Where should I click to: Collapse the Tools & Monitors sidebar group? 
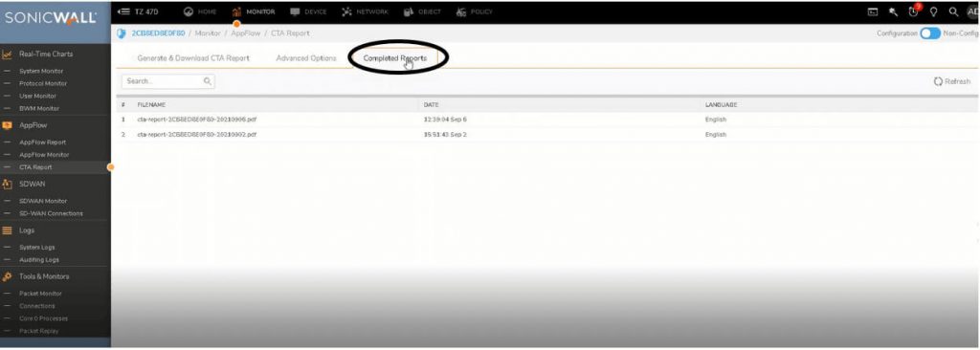(44, 276)
